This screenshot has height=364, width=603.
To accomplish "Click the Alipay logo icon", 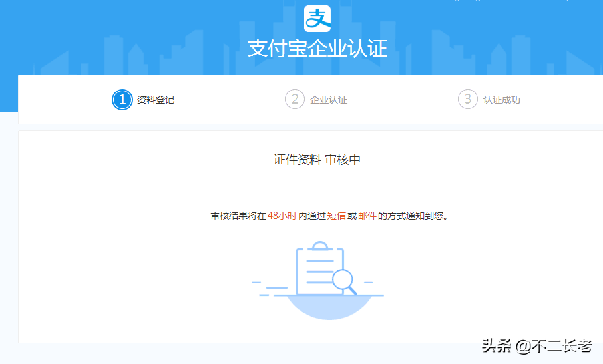I will click(317, 19).
